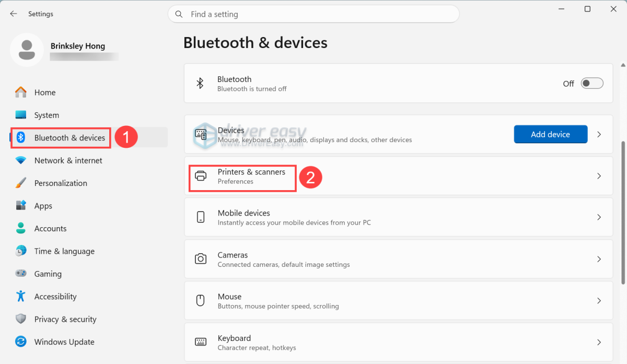
Task: Open Privacy & security page
Action: pyautogui.click(x=89, y=319)
